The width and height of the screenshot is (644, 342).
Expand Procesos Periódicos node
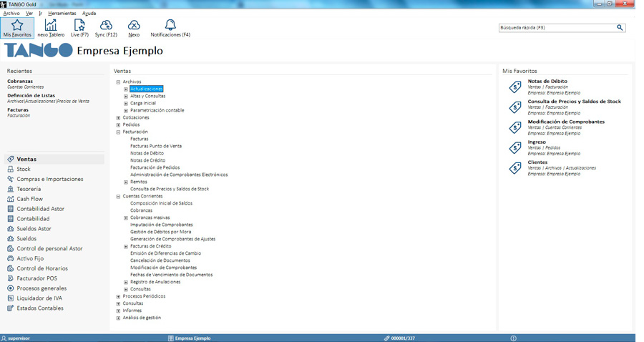click(118, 296)
